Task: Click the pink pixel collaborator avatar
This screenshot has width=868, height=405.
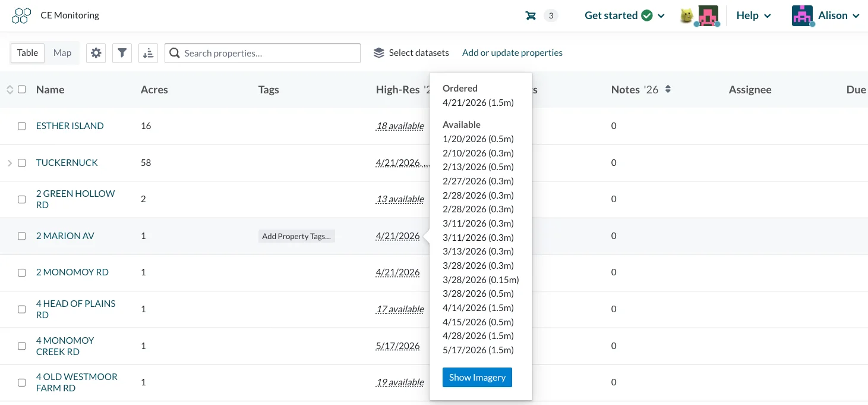Action: (x=708, y=16)
